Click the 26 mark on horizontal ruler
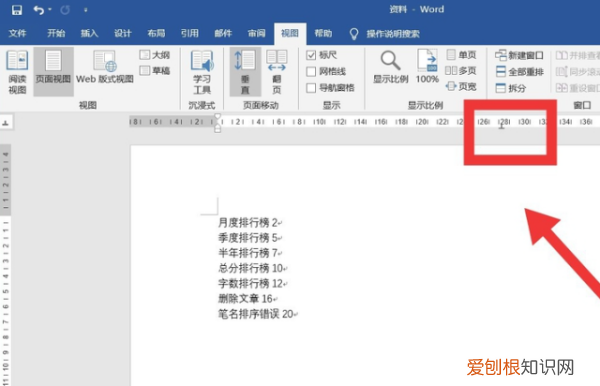The width and height of the screenshot is (600, 386). click(x=483, y=122)
